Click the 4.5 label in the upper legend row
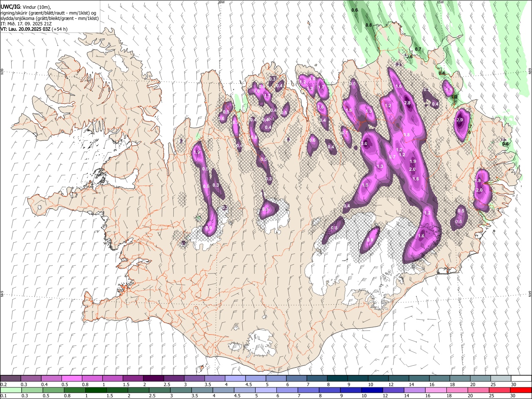 (249, 384)
